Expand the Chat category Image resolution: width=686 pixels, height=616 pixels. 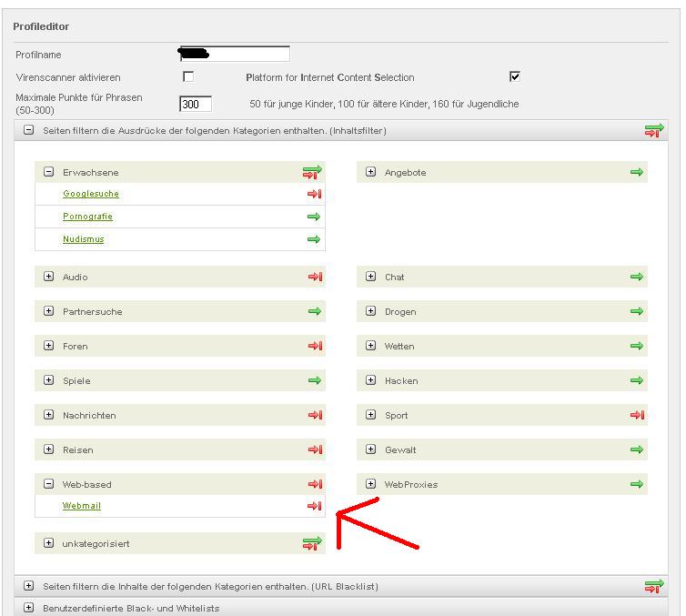pyautogui.click(x=371, y=277)
